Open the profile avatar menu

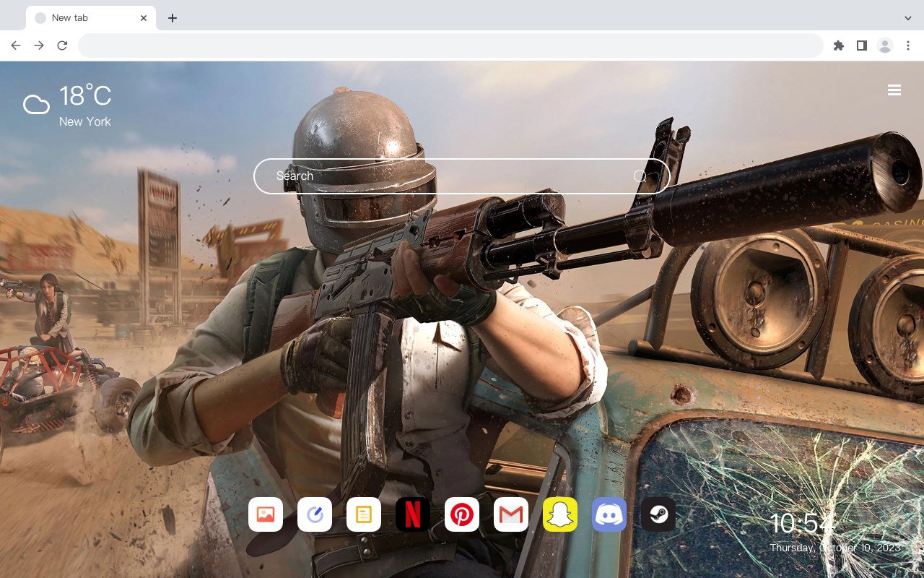click(885, 46)
